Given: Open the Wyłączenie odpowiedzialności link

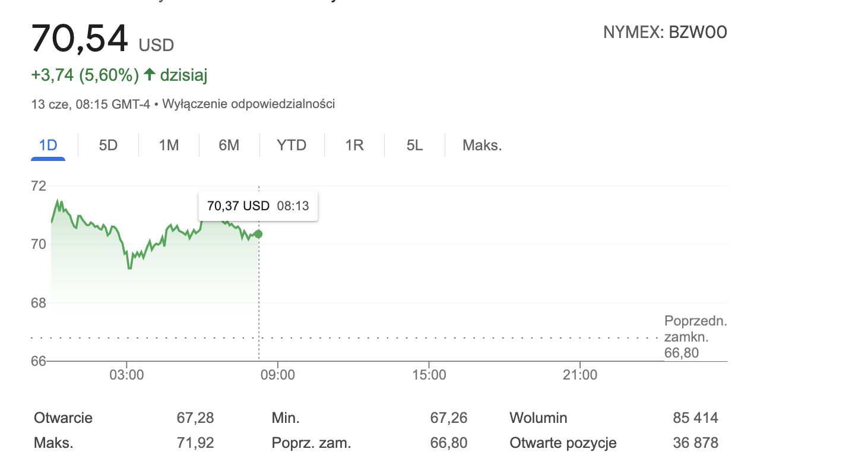Looking at the screenshot, I should point(248,104).
